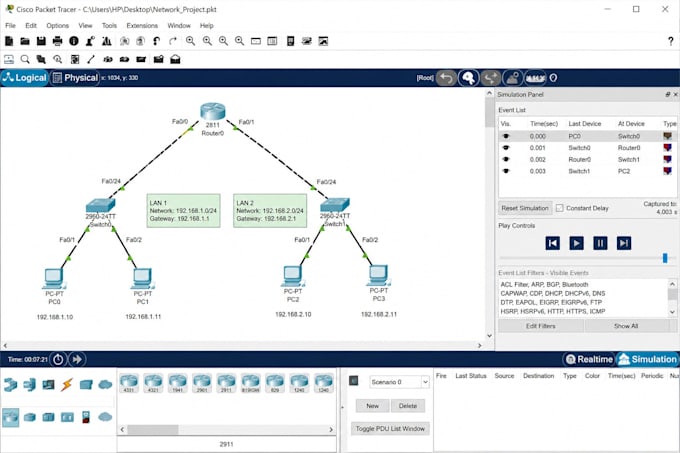The width and height of the screenshot is (680, 453).
Task: Switch to Realtime mode
Action: (x=589, y=359)
